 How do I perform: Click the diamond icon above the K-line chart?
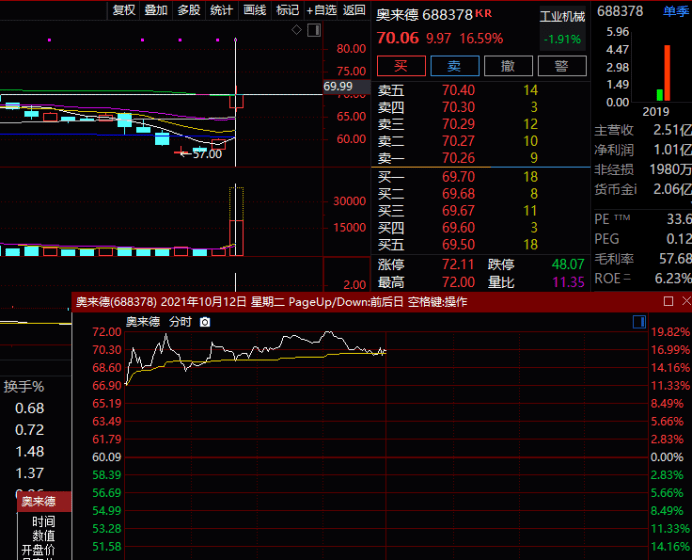(297, 31)
